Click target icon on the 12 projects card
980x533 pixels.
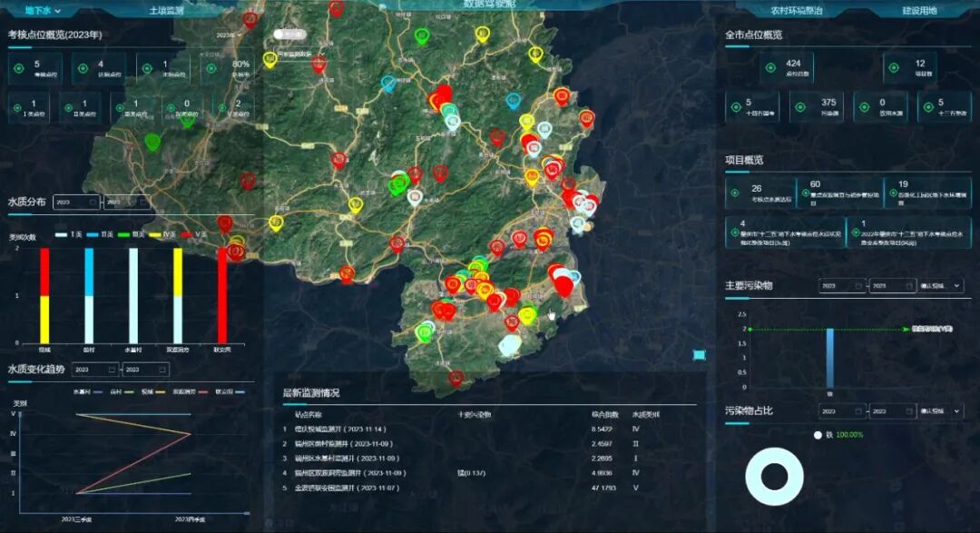click(x=894, y=68)
